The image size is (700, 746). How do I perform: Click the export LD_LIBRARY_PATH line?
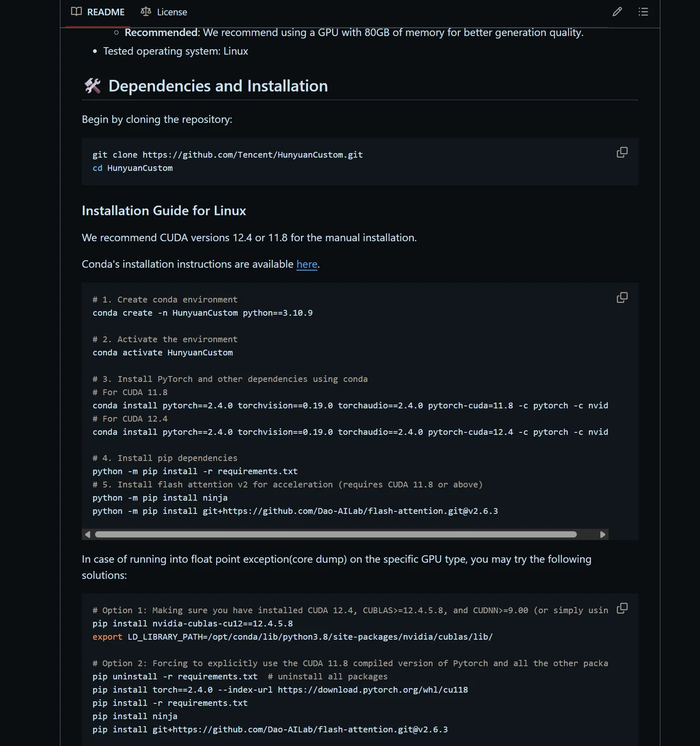[293, 637]
